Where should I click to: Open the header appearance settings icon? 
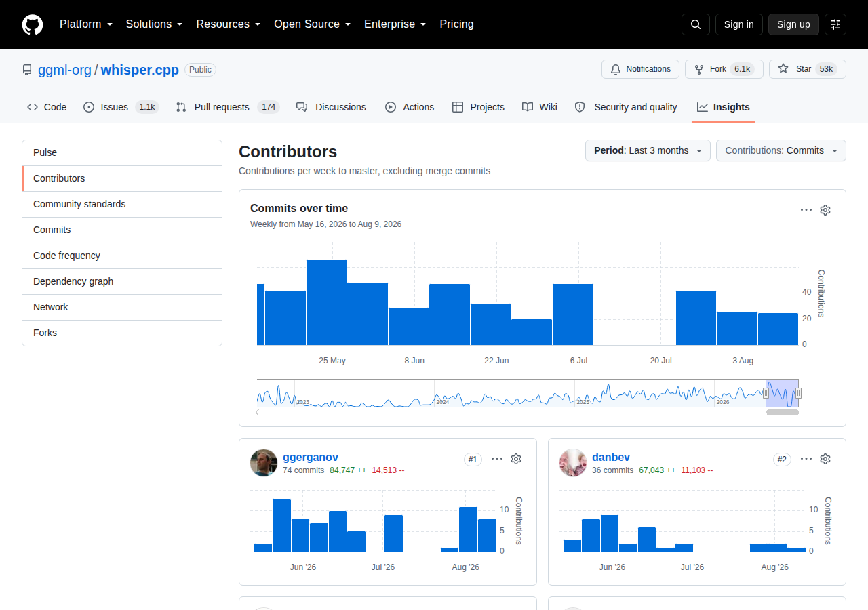tap(835, 24)
